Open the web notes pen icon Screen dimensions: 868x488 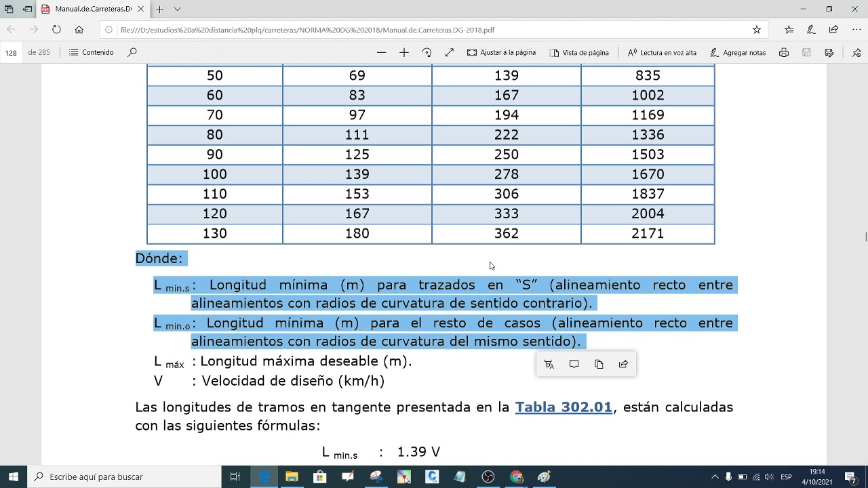point(811,30)
